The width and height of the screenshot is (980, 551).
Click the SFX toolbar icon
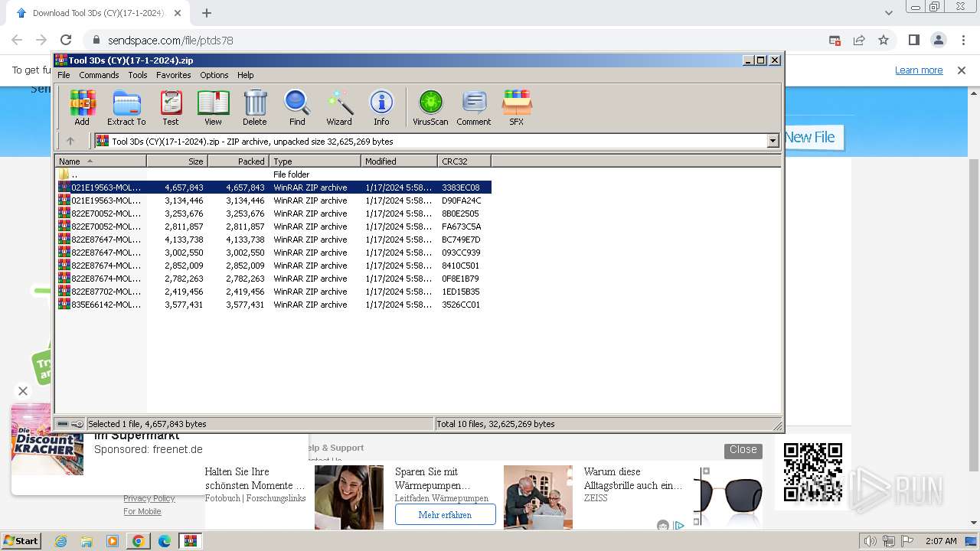(x=517, y=107)
